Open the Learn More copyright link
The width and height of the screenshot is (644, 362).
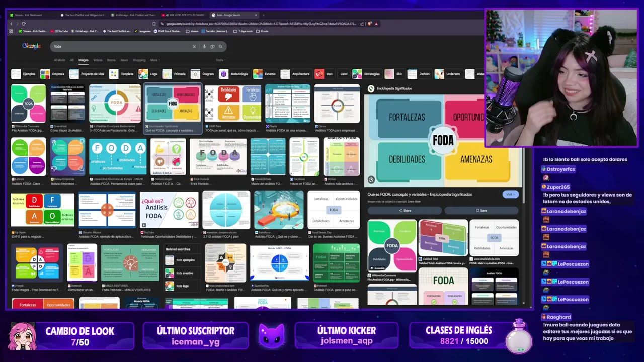pos(414,201)
